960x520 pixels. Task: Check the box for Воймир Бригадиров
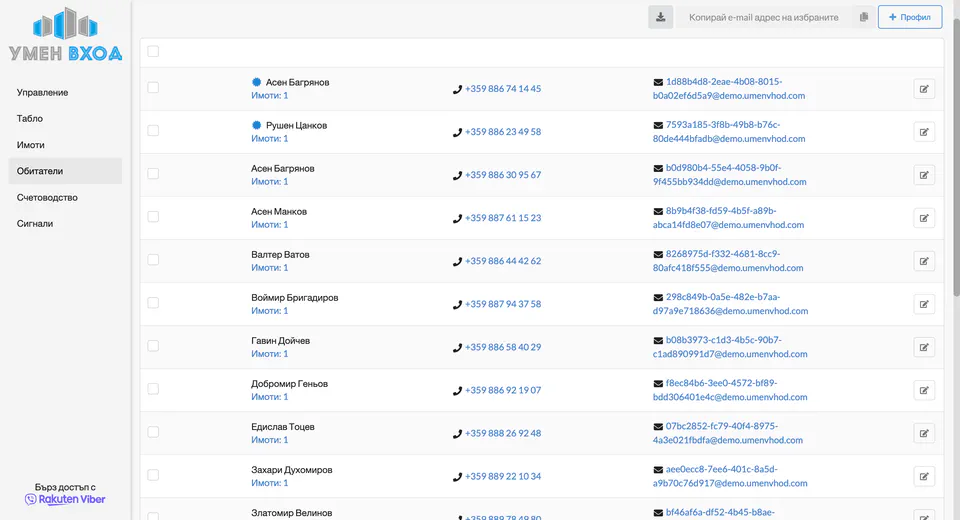coord(153,303)
